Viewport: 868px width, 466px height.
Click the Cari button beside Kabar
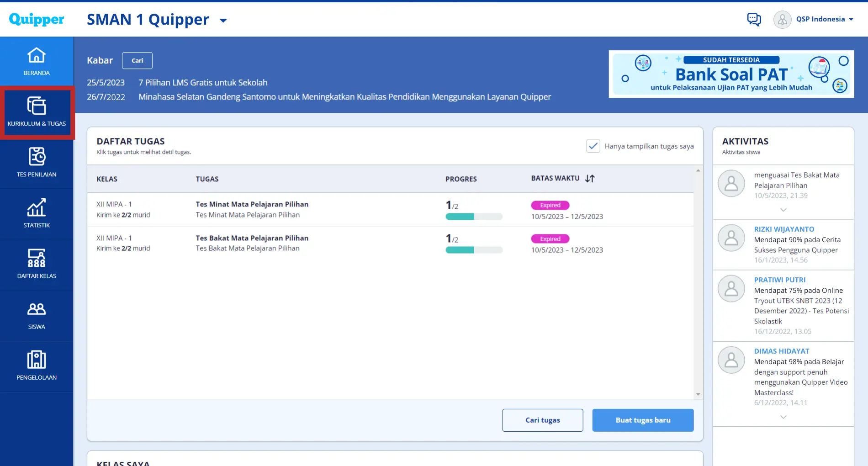137,61
